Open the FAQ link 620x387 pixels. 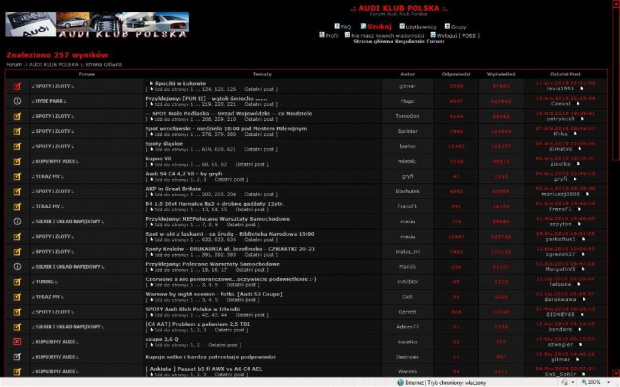[x=346, y=27]
